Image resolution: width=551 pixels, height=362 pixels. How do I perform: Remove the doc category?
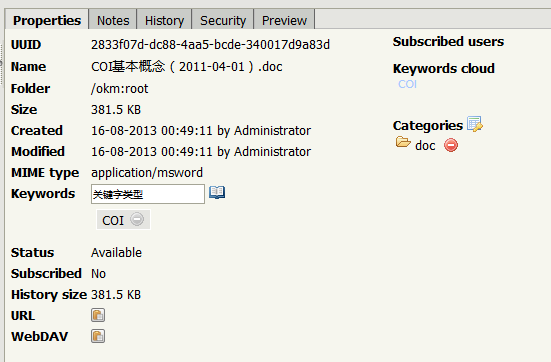pyautogui.click(x=451, y=145)
